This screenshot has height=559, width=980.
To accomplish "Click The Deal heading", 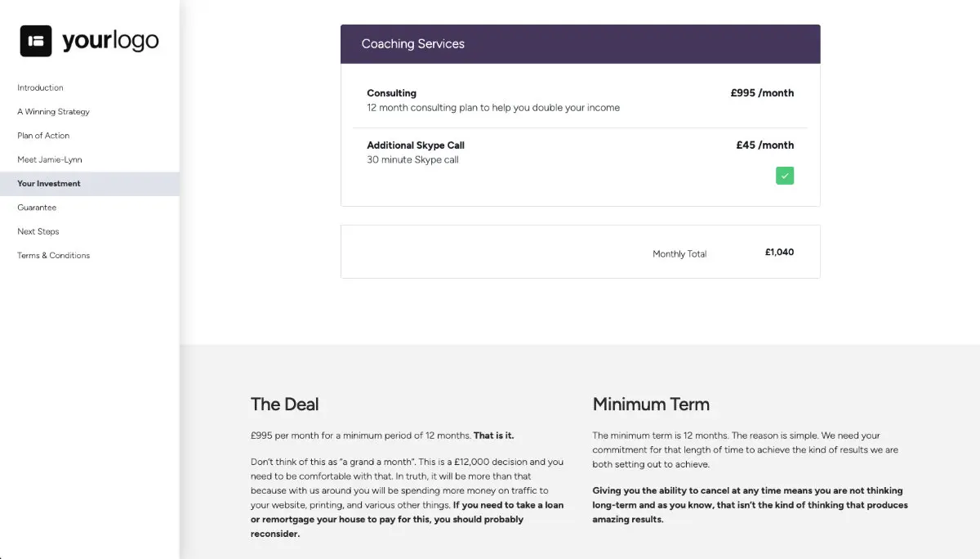I will coord(284,404).
